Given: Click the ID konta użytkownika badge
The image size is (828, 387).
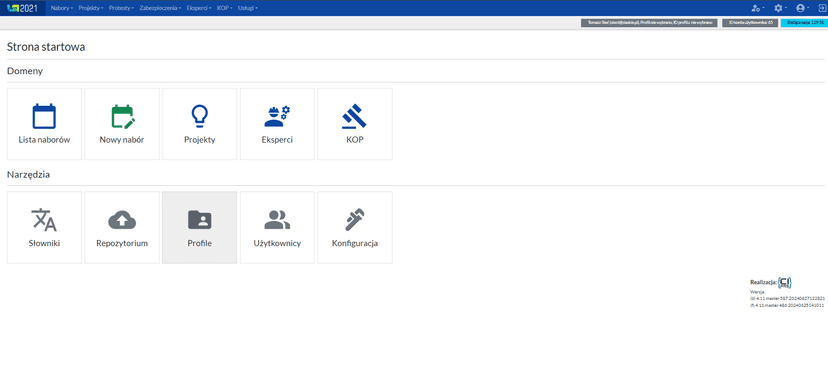Looking at the screenshot, I should point(750,23).
